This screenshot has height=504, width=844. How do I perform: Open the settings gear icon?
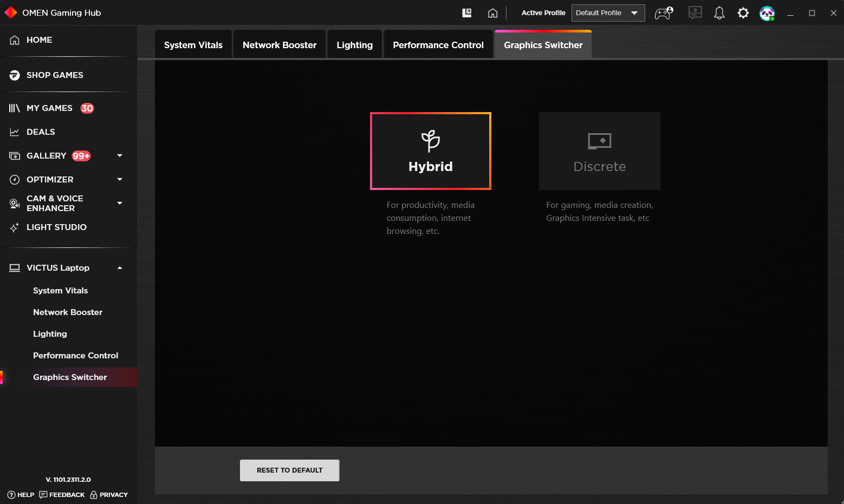tap(743, 13)
